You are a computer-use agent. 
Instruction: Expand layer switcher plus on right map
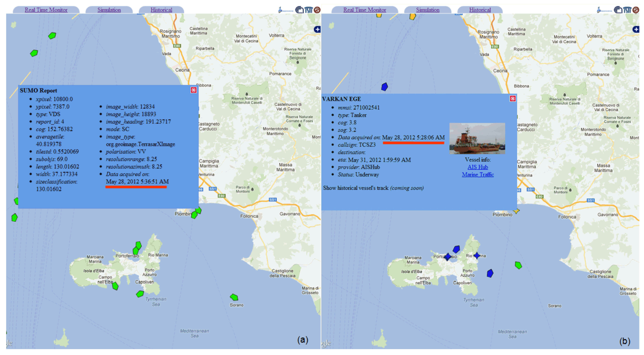click(636, 30)
